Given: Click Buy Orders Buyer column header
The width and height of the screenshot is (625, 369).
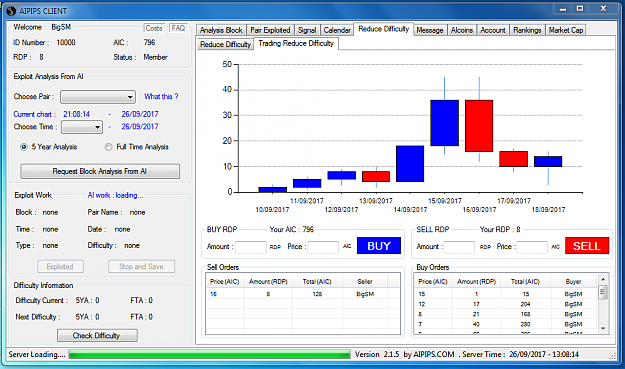Looking at the screenshot, I should point(573,282).
